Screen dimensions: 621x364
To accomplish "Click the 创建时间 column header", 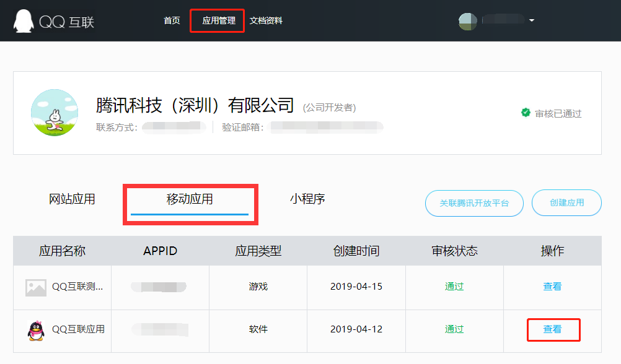I will tap(356, 251).
